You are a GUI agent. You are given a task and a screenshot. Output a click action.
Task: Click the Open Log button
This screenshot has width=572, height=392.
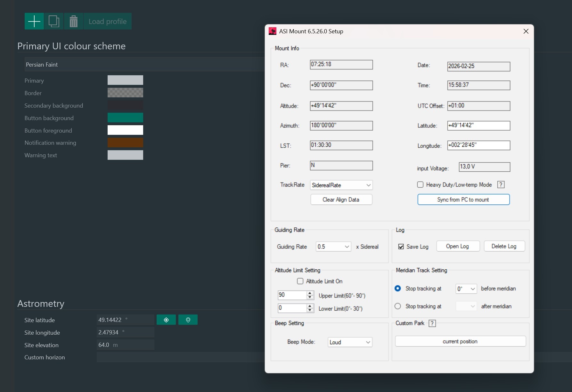pos(458,246)
